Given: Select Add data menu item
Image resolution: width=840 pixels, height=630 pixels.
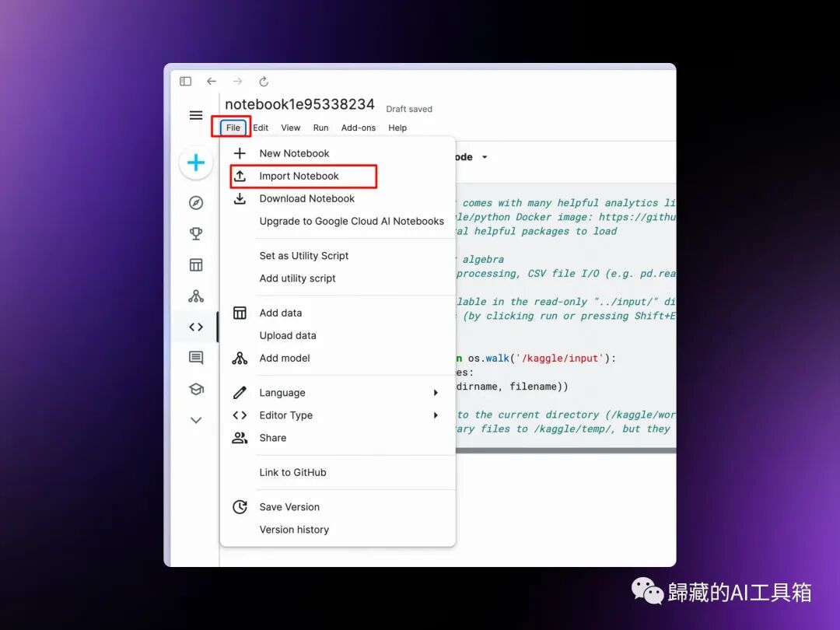Looking at the screenshot, I should pyautogui.click(x=338, y=313).
